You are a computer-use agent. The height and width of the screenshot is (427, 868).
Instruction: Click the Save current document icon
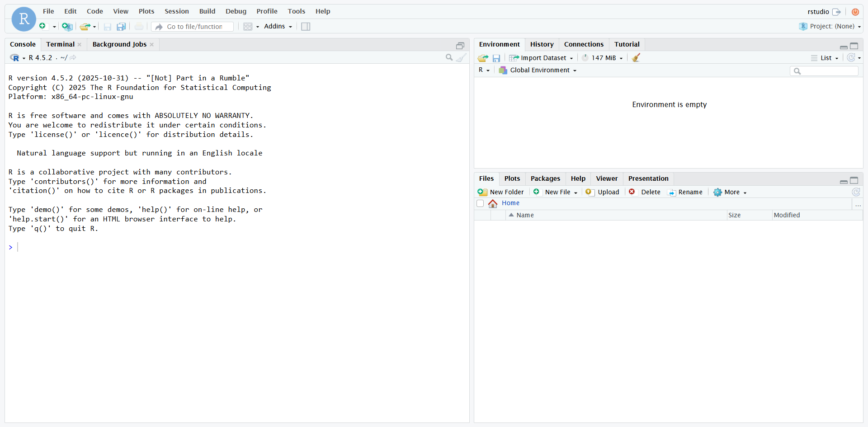pyautogui.click(x=108, y=27)
